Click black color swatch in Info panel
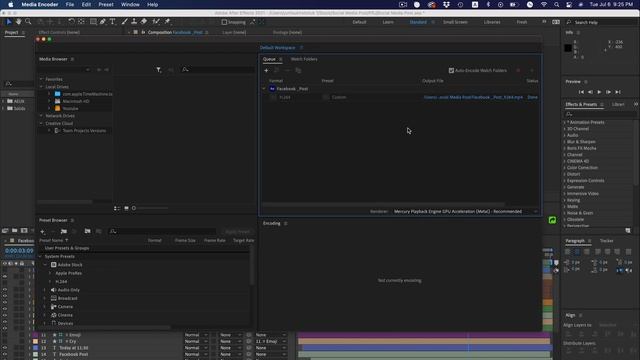 [x=568, y=48]
